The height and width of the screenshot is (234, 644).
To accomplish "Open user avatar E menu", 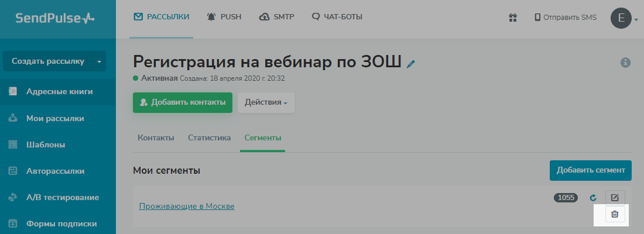I will [x=621, y=18].
